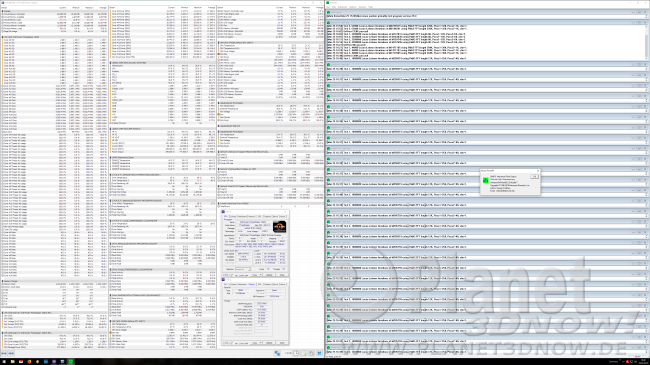Switch to Memory tab in upper CPU-Z window
This screenshot has height=365, width=650.
click(252, 217)
